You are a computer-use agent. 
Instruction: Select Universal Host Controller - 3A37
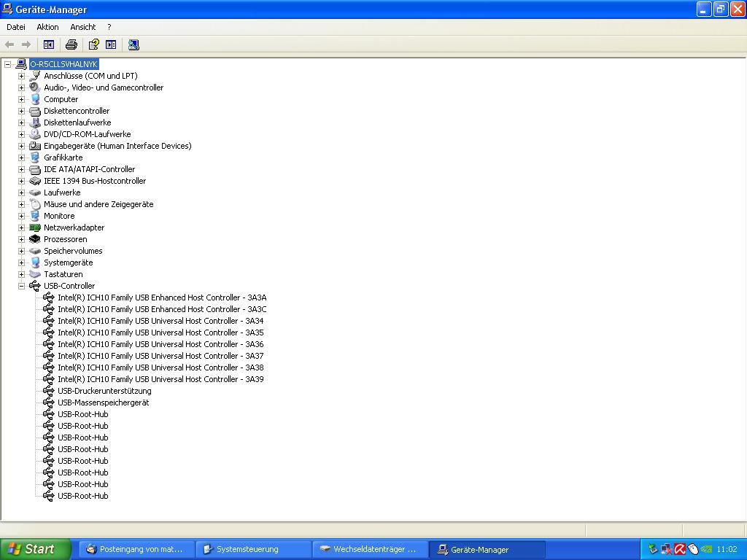coord(160,356)
